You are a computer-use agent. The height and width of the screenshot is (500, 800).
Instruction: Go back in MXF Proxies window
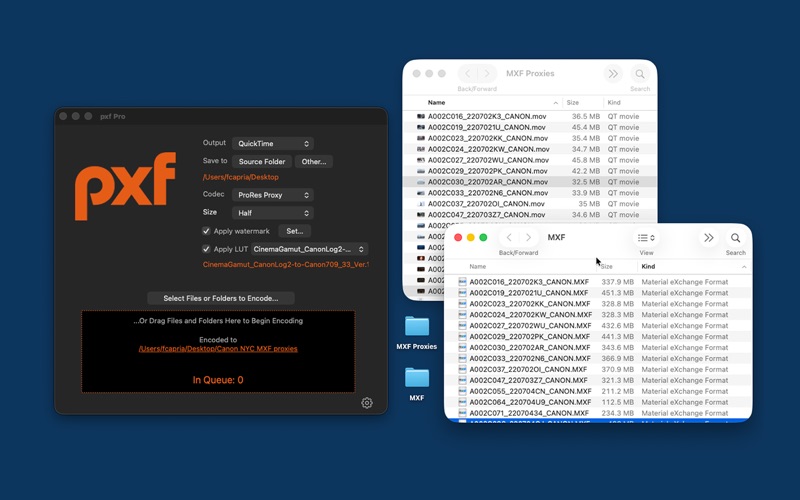click(467, 74)
